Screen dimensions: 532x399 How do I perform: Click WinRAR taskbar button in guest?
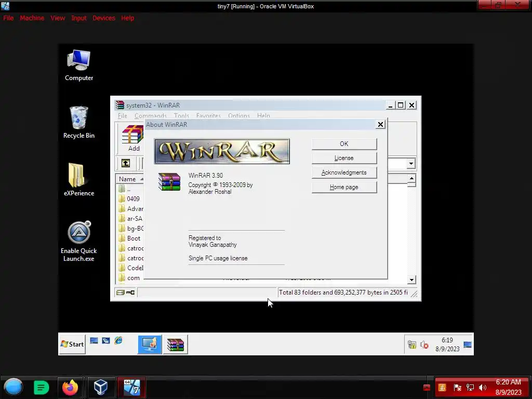tap(176, 344)
